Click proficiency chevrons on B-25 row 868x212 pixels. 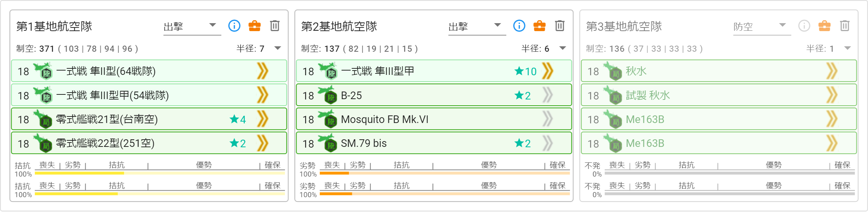pyautogui.click(x=548, y=95)
